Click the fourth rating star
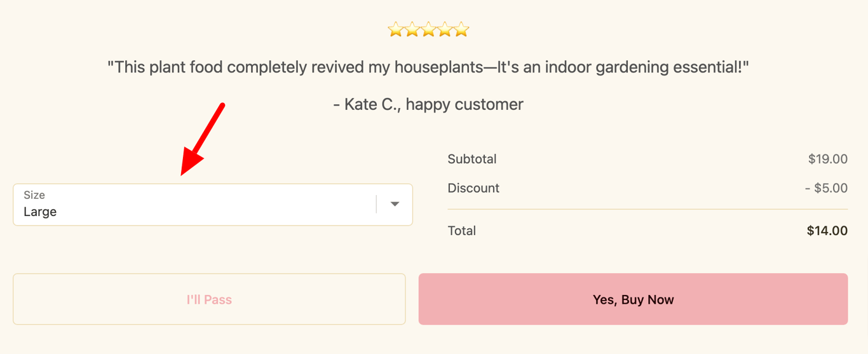The width and height of the screenshot is (868, 354). tap(445, 30)
